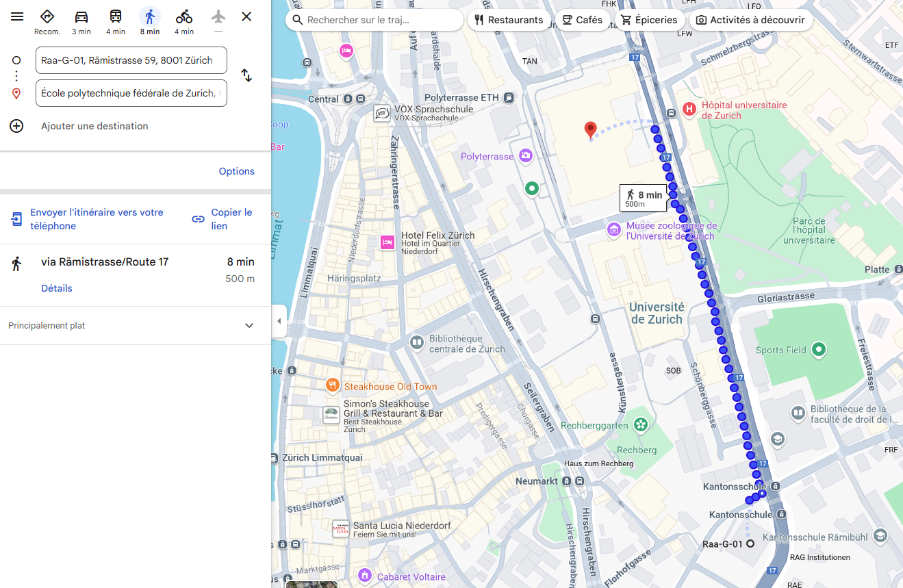Click the Sports Field green marker
The height and width of the screenshot is (588, 903).
click(x=818, y=350)
